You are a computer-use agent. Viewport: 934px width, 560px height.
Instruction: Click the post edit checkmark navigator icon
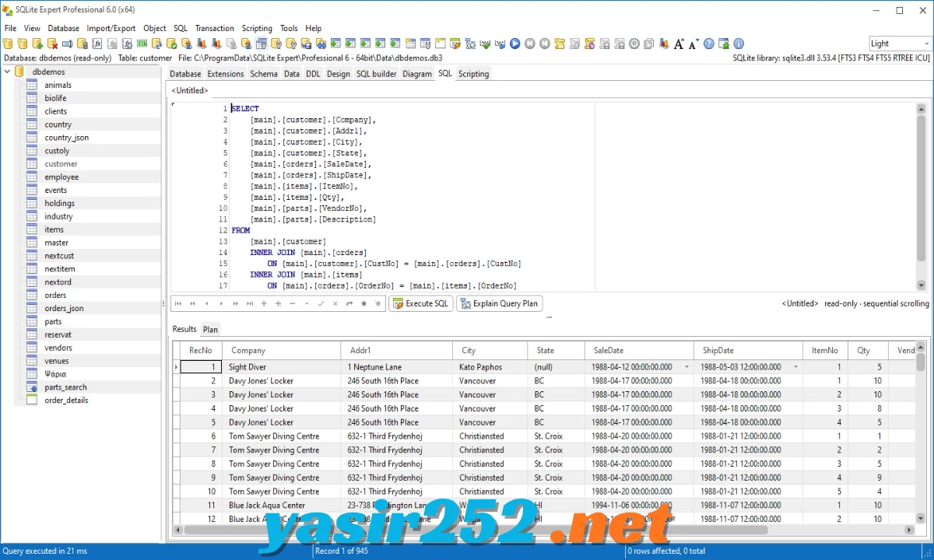[x=321, y=303]
